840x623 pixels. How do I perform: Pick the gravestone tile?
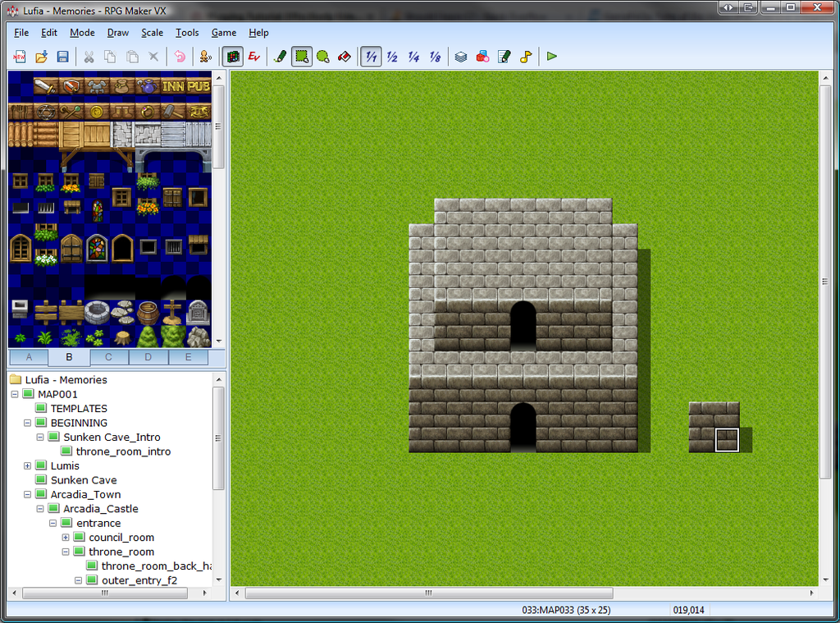tap(199, 313)
